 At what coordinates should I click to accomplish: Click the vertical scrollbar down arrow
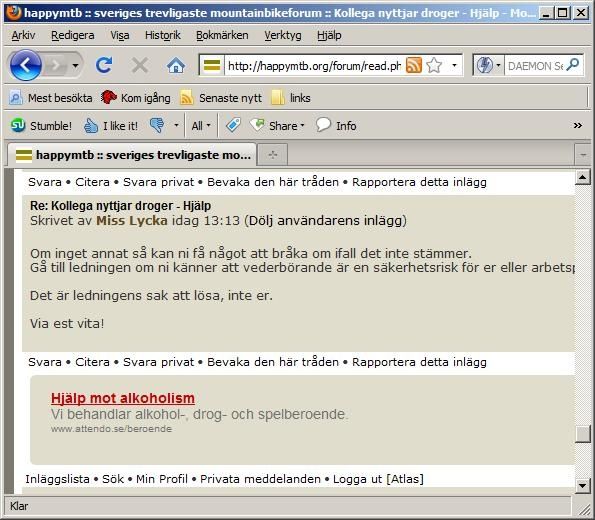pyautogui.click(x=582, y=485)
